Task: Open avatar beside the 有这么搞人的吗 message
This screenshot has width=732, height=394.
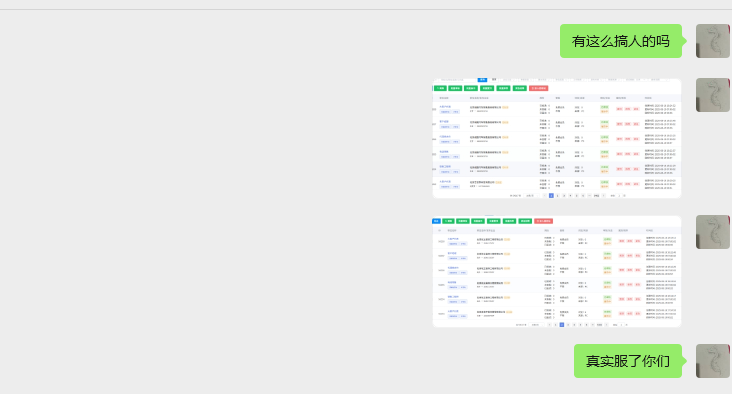Action: pyautogui.click(x=712, y=41)
